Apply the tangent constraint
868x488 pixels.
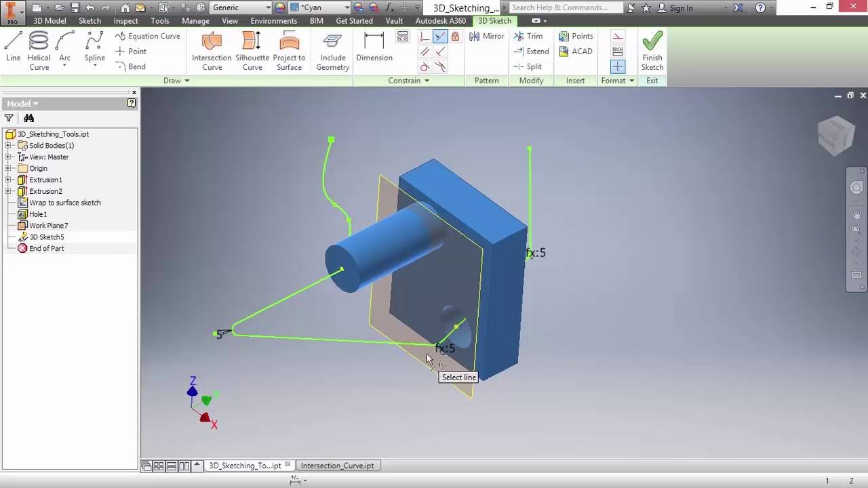(425, 66)
